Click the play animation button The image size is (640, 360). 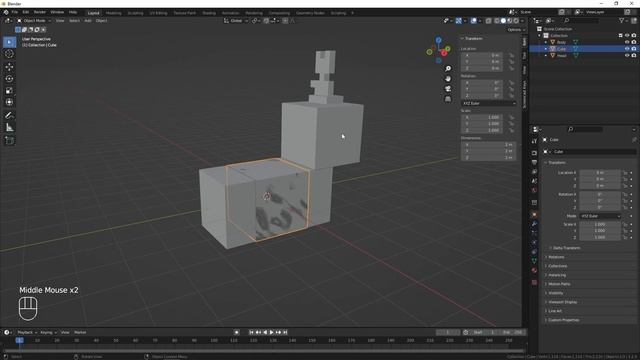pyautogui.click(x=271, y=332)
